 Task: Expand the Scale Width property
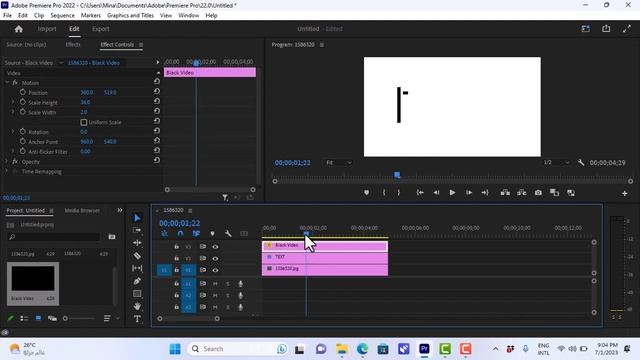pos(13,112)
